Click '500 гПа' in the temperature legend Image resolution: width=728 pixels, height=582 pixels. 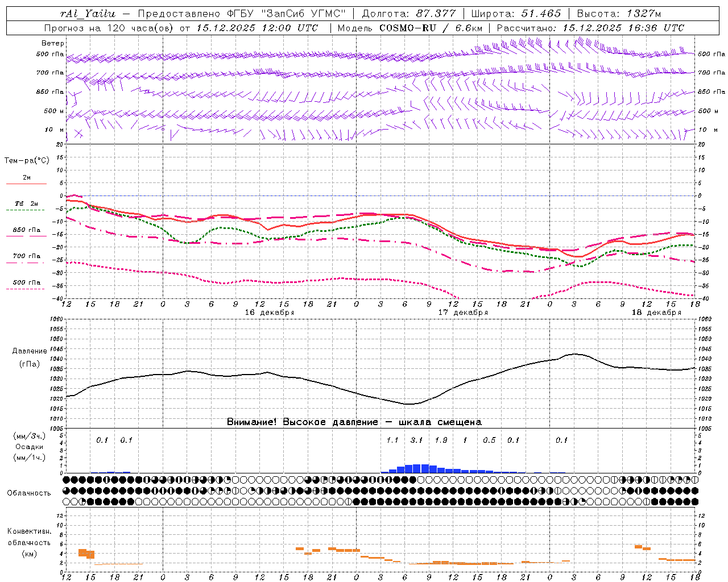point(27,282)
